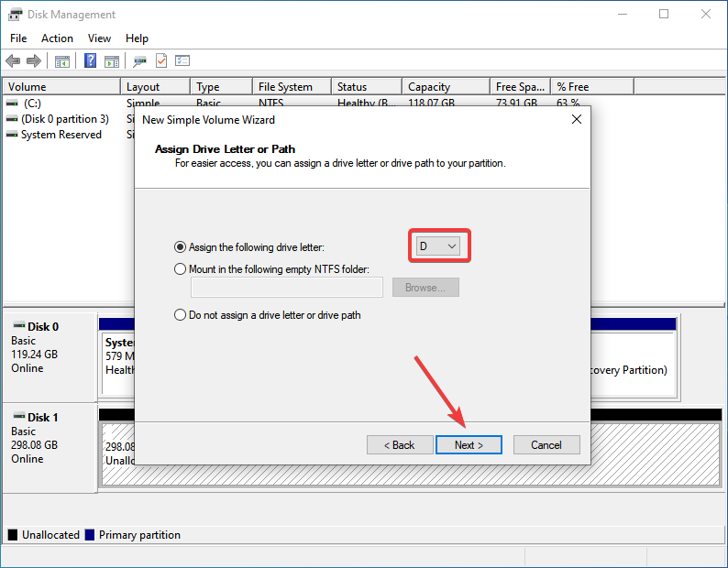Viewport: 728px width, 568px height.
Task: Click the checklist window toolbar icon
Action: click(x=182, y=60)
